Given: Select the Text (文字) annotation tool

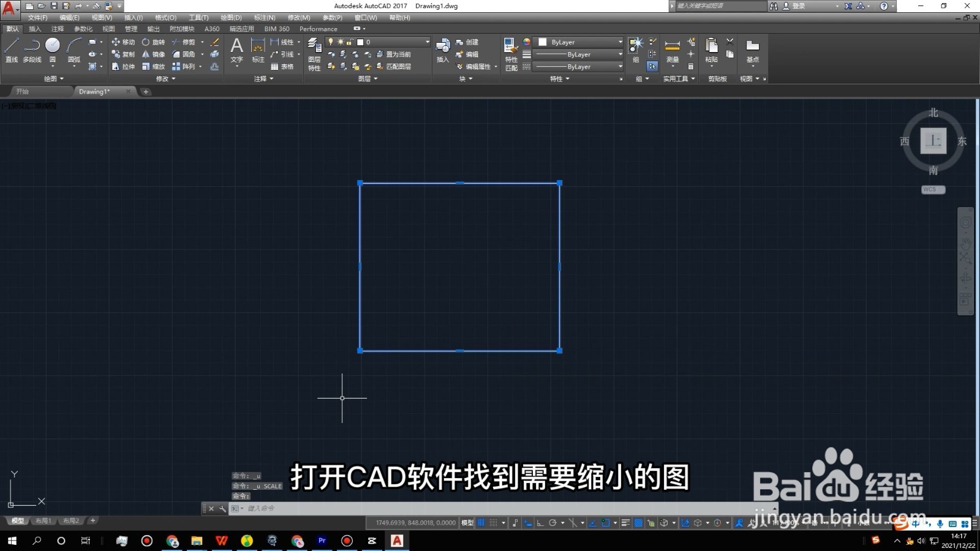Looking at the screenshot, I should pos(236,50).
